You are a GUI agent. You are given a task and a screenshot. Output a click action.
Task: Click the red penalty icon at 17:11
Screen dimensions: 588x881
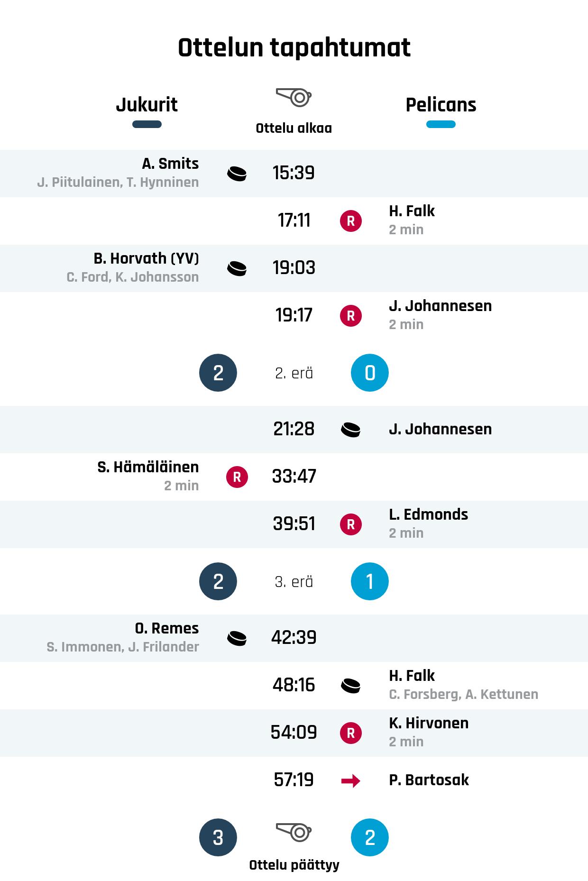351,221
